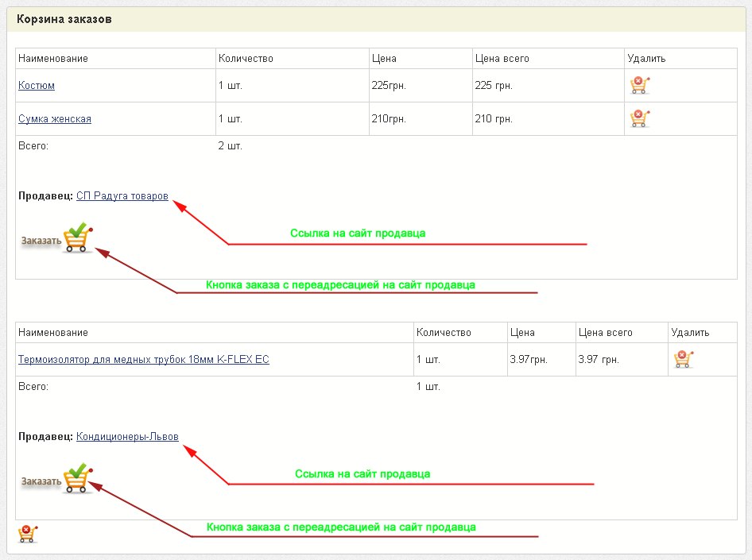752x560 pixels.
Task: Select the 210 грн. total for Сумка женская
Action: [494, 119]
